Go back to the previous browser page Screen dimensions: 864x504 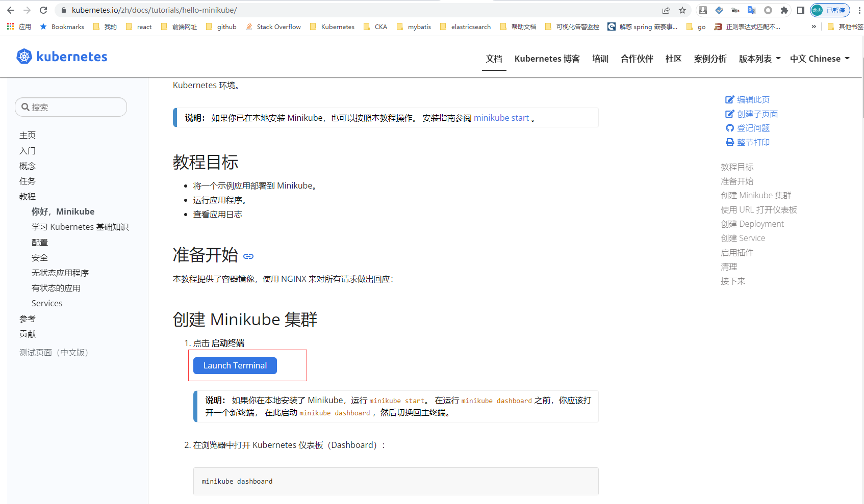click(11, 10)
